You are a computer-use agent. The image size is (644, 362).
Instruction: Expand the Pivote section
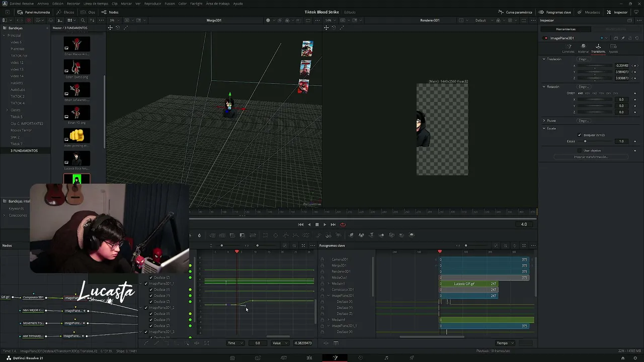pyautogui.click(x=544, y=121)
